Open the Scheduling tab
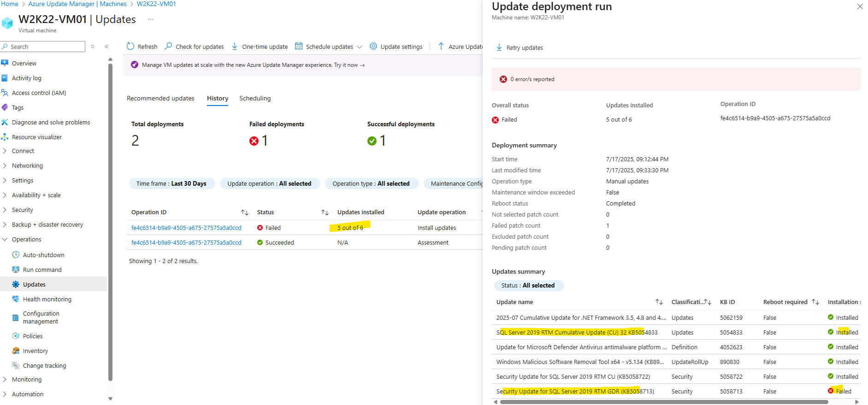The width and height of the screenshot is (868, 405). [255, 98]
